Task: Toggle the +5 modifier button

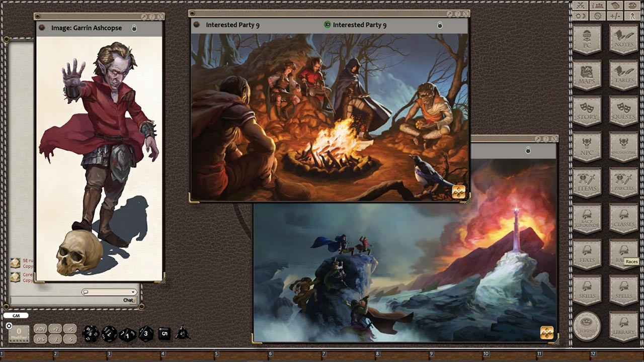Action: (70, 329)
